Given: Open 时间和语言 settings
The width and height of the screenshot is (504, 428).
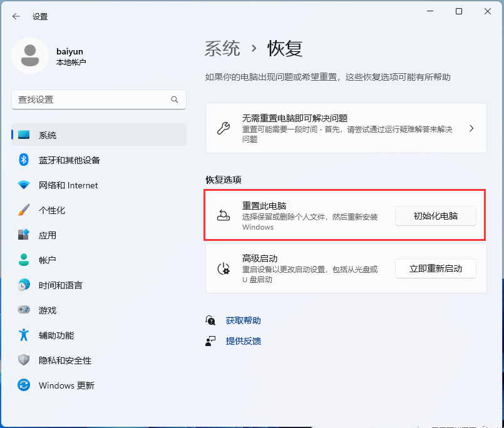Looking at the screenshot, I should pos(99,285).
